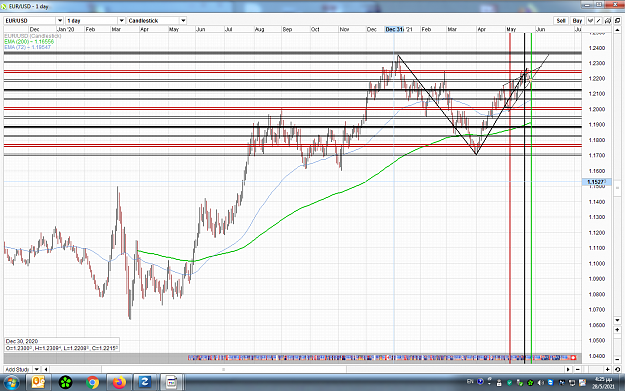The image size is (625, 391).
Task: Click the time scroll right arrow
Action: tap(568, 369)
